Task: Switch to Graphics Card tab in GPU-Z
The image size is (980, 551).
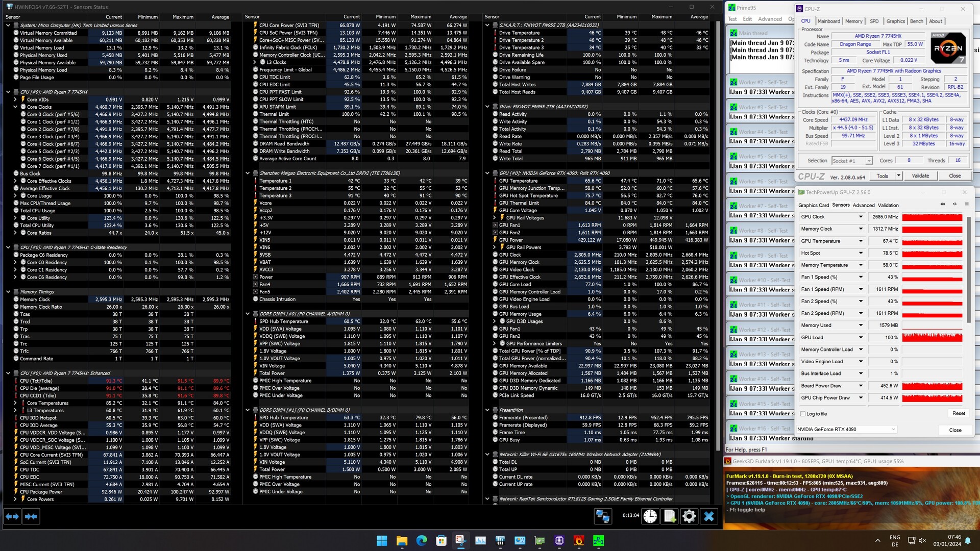Action: coord(813,205)
